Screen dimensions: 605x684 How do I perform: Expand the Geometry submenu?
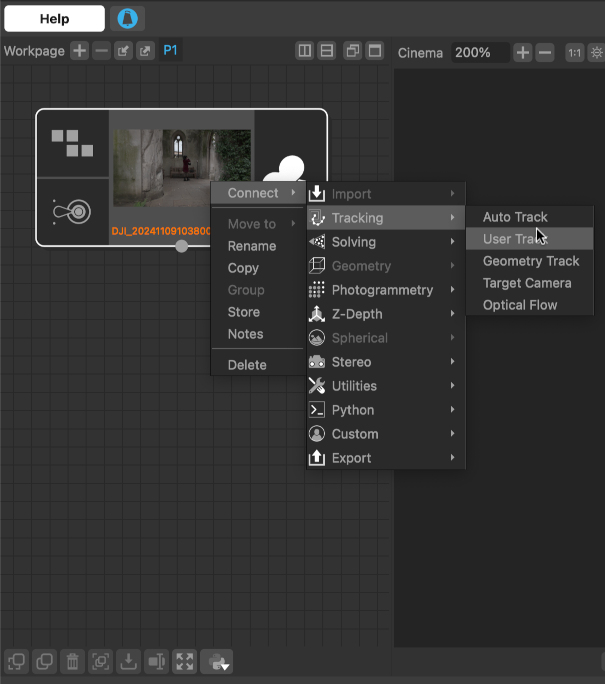click(386, 266)
